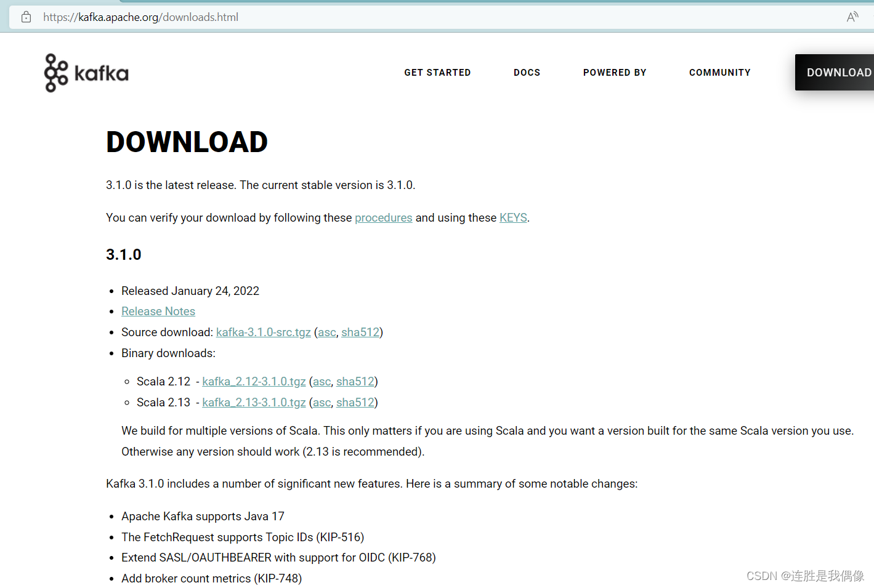Open the POWERED BY page
874x588 pixels.
[615, 73]
